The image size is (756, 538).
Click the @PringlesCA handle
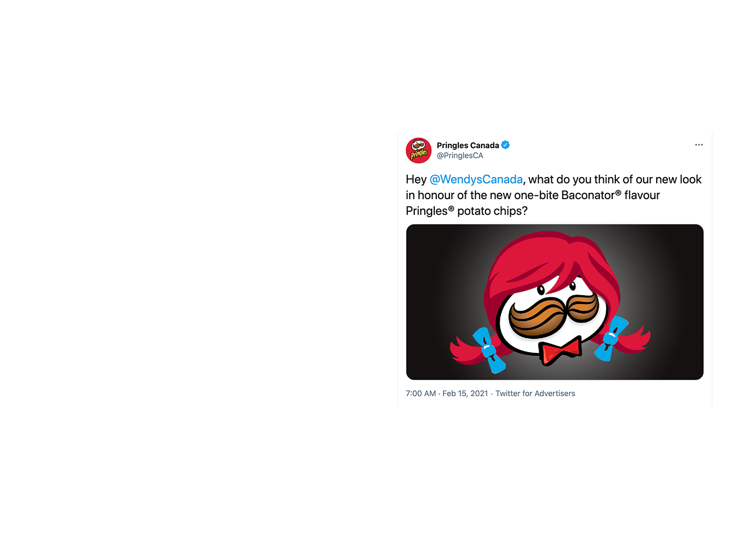[460, 156]
